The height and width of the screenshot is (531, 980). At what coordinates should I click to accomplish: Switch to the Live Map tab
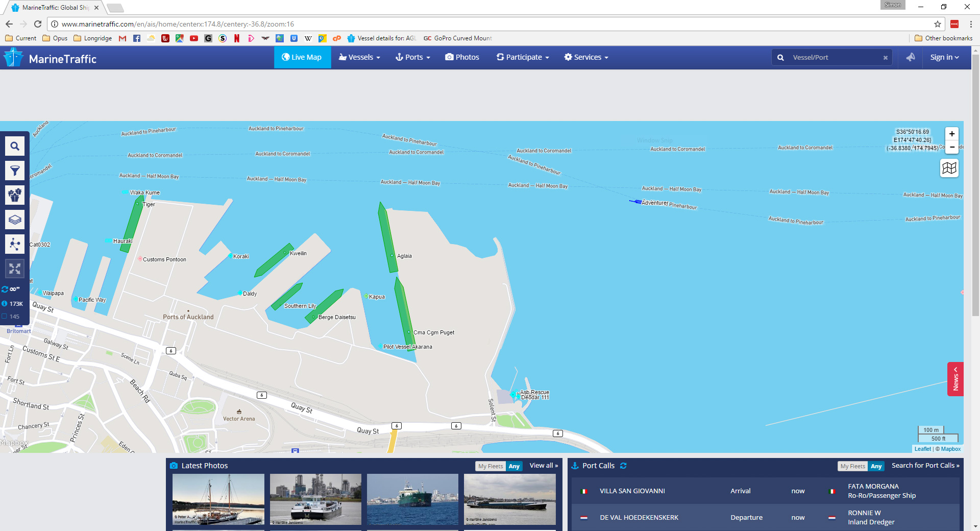tap(302, 57)
